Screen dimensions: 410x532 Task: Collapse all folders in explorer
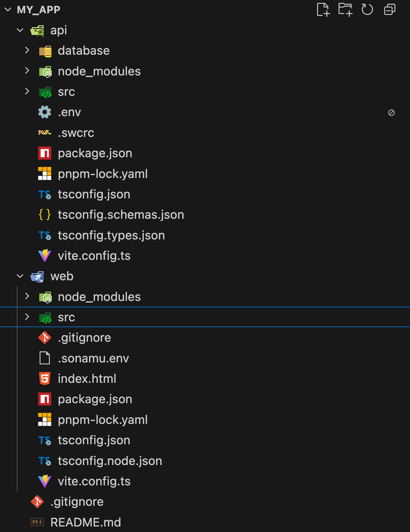point(390,9)
